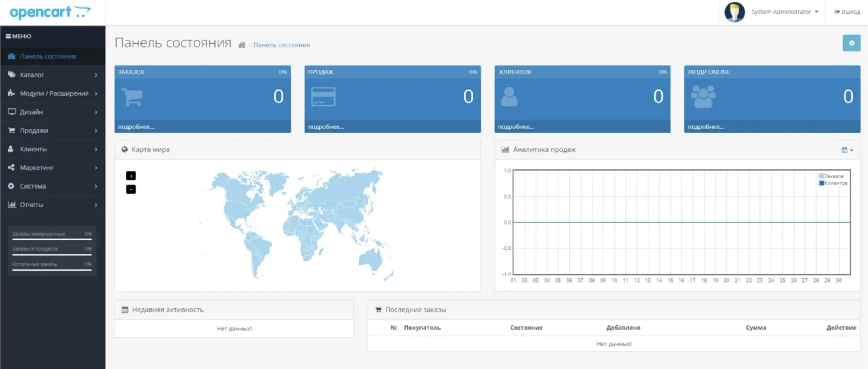The width and height of the screenshot is (868, 369).
Task: Click подробнее link in the Клиентов tile
Action: (516, 127)
